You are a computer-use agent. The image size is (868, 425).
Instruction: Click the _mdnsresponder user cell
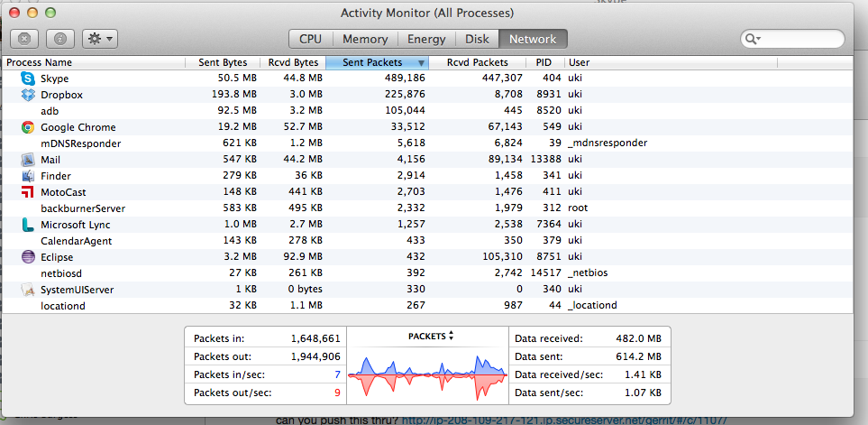(x=608, y=143)
